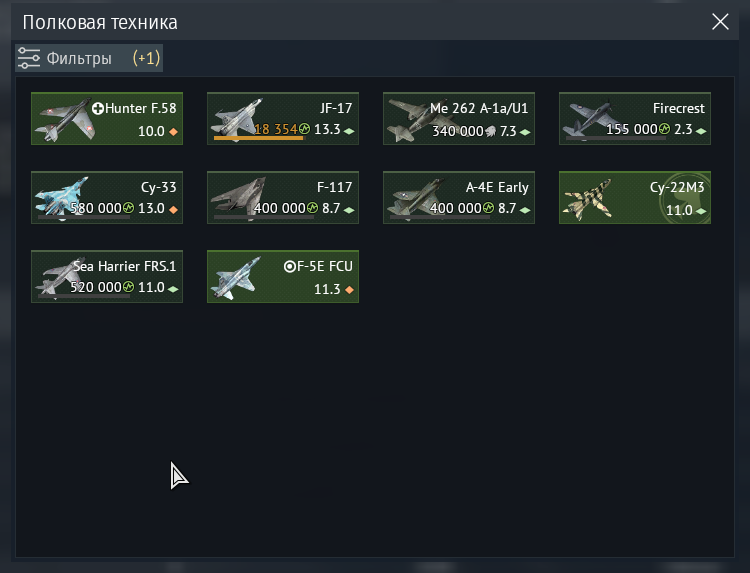Click the JF-17 orange research progress bar
Image resolution: width=750 pixels, height=573 pixels.
(258, 138)
